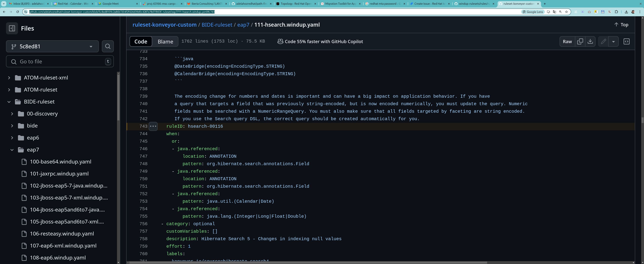Switch to Google Meet browser tab
The image size is (644, 264).
[118, 4]
